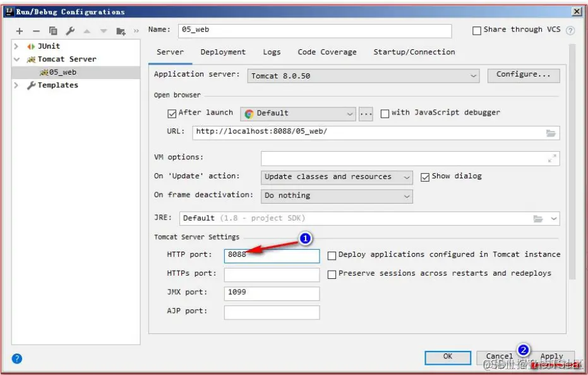Open On 'Update' action dropdown
The width and height of the screenshot is (588, 375).
(337, 177)
